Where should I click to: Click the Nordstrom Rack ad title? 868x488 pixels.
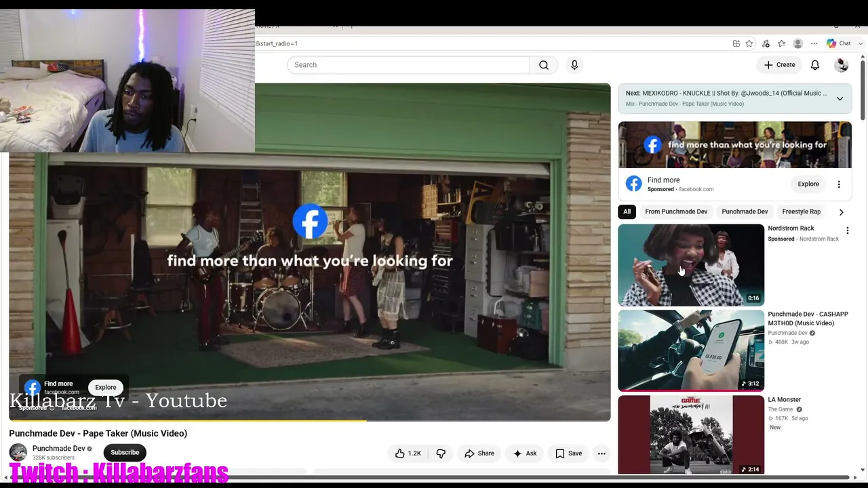click(791, 228)
